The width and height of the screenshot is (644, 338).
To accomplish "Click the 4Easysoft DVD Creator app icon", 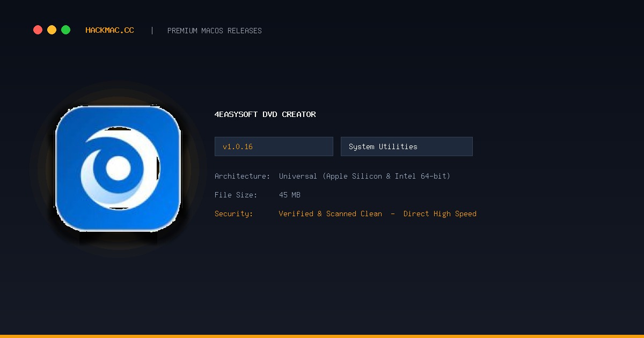I will [118, 168].
